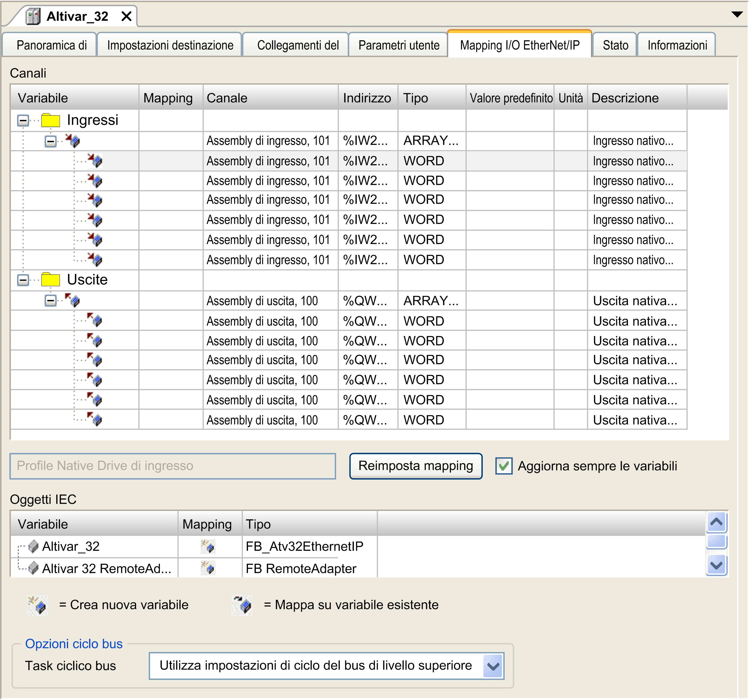Click the last WORD output channel icon
Image resolution: width=749 pixels, height=700 pixels.
(95, 419)
